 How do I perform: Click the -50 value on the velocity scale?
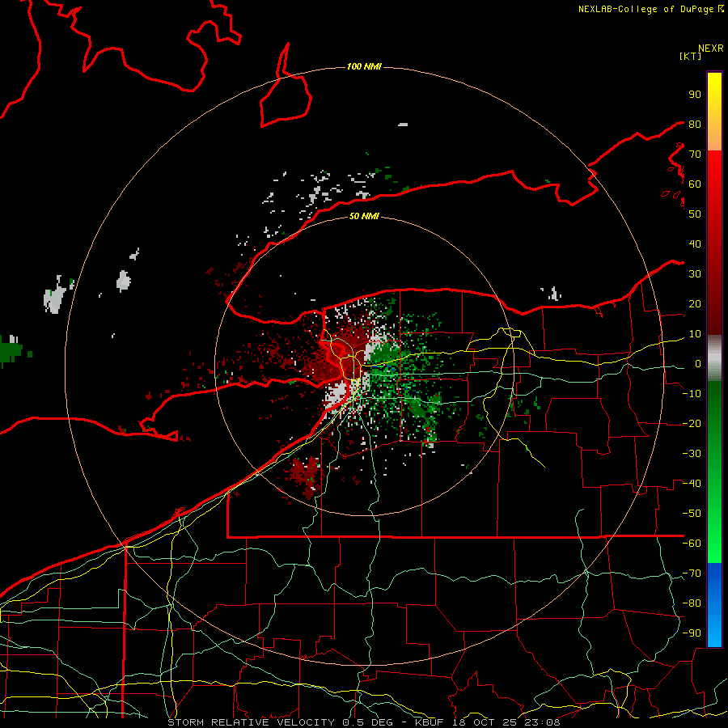(x=692, y=514)
